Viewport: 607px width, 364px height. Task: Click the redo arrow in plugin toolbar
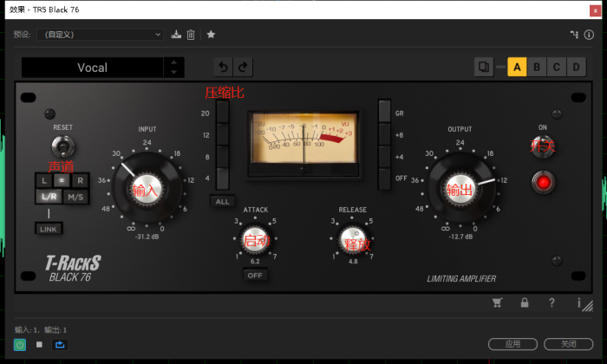point(244,68)
